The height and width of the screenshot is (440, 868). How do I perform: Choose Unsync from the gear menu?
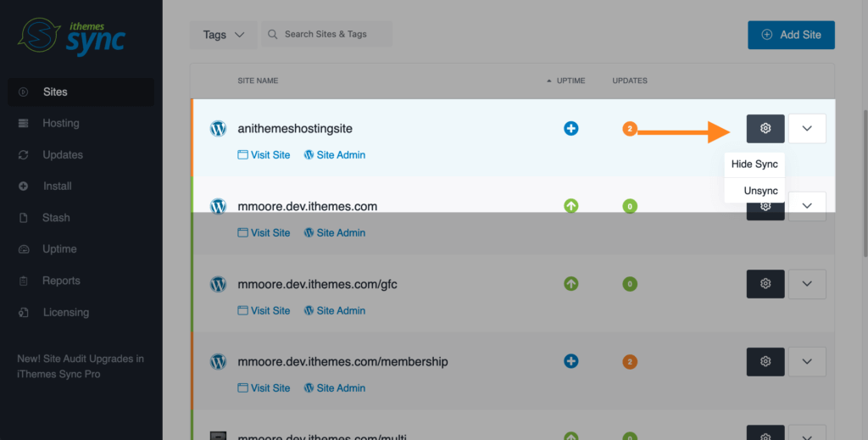point(754,191)
